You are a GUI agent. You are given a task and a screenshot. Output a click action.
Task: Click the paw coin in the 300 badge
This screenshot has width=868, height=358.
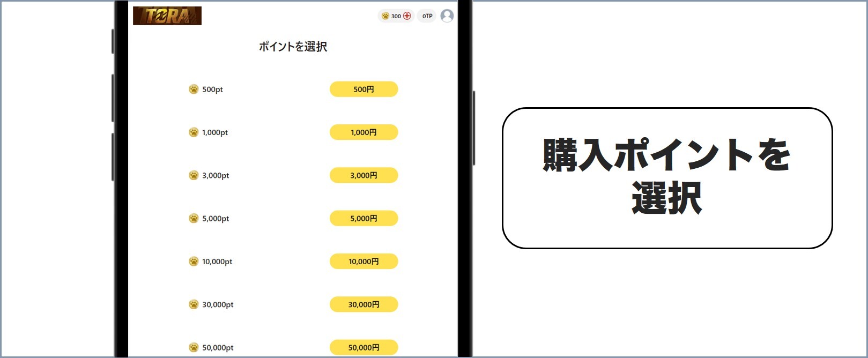coord(385,16)
